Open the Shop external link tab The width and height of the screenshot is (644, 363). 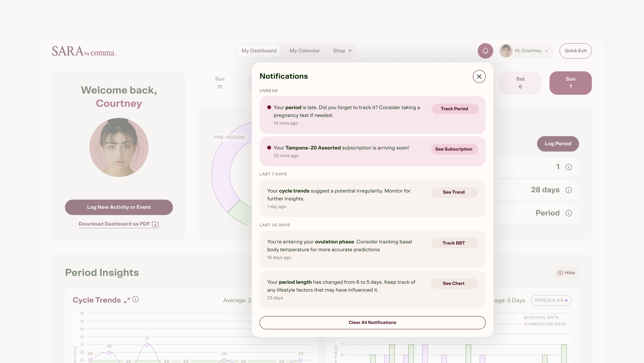(342, 51)
